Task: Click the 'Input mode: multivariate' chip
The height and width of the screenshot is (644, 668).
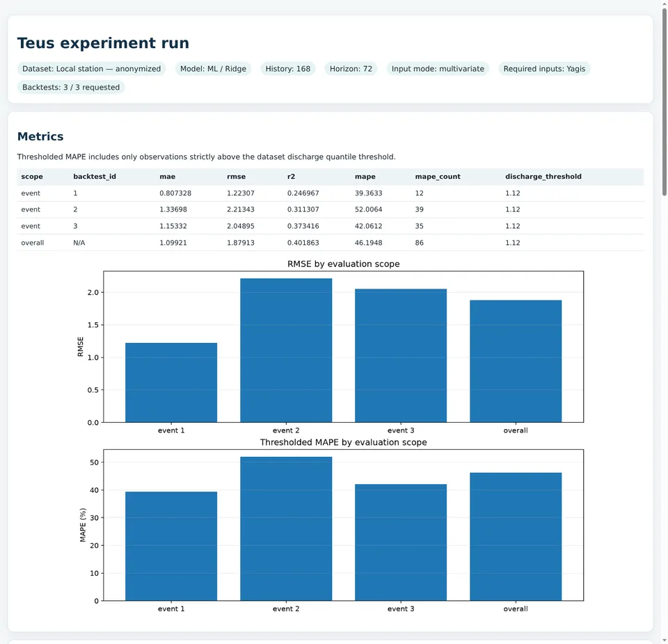Action: point(438,69)
